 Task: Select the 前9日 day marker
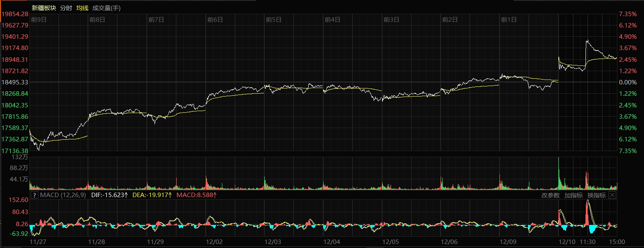(39, 19)
